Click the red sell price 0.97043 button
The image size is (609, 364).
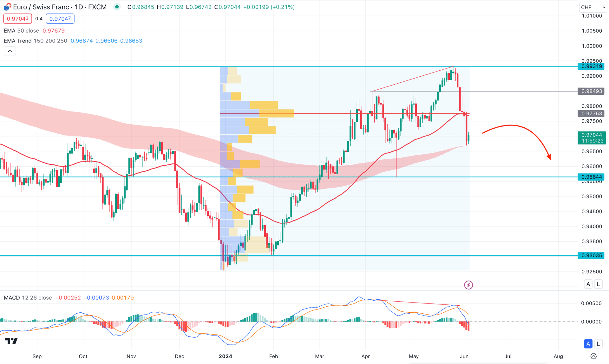click(18, 19)
